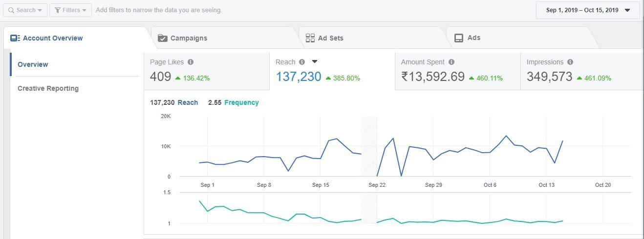Click the filter hint text field
The height and width of the screenshot is (239, 644).
coord(159,10)
